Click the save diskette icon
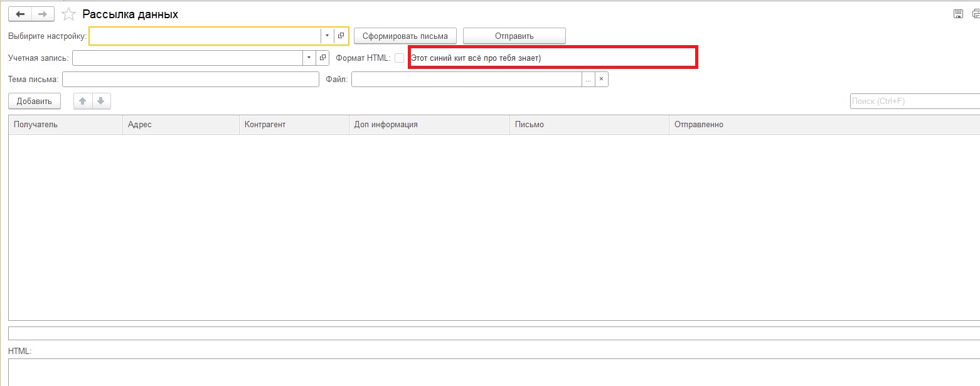 tap(958, 14)
